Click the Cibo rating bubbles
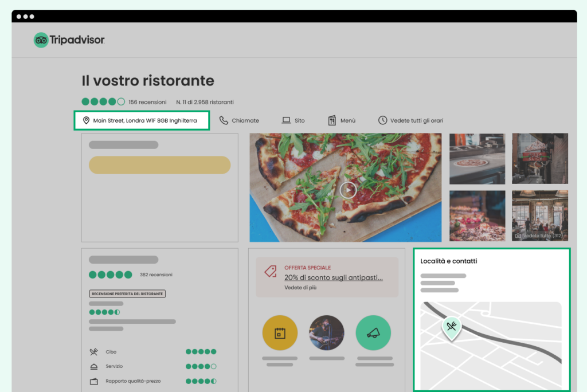 pos(201,351)
